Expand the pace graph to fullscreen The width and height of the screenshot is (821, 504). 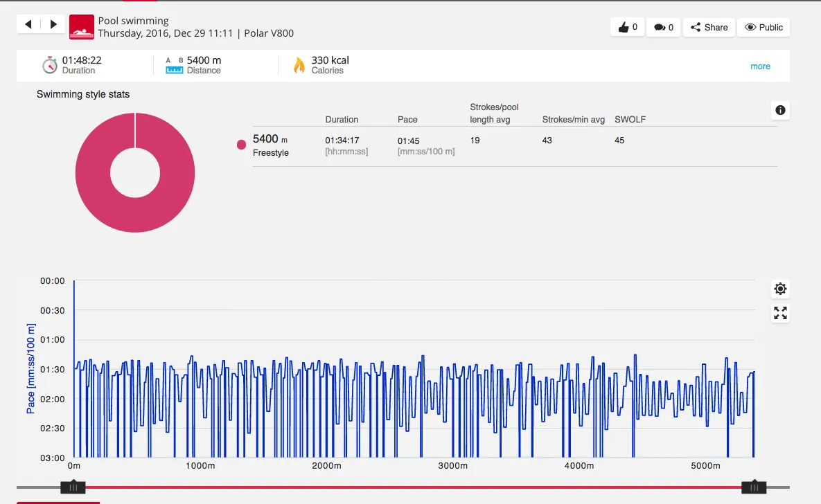click(x=780, y=314)
